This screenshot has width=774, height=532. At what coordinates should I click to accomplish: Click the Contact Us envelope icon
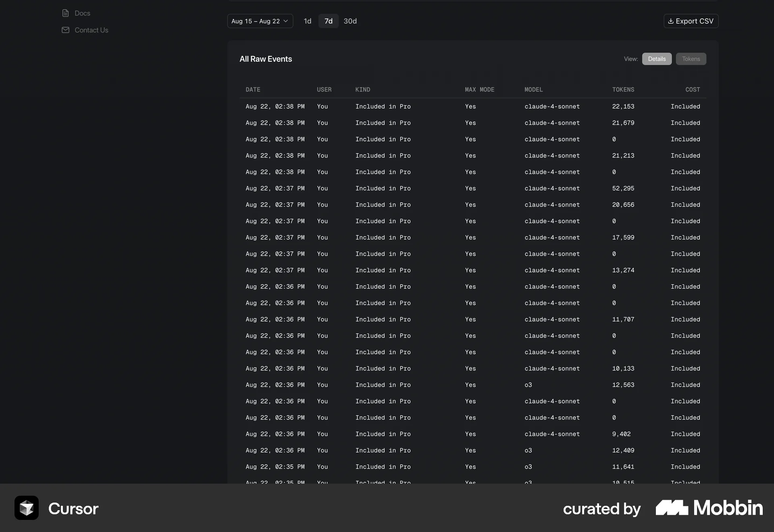coord(65,30)
